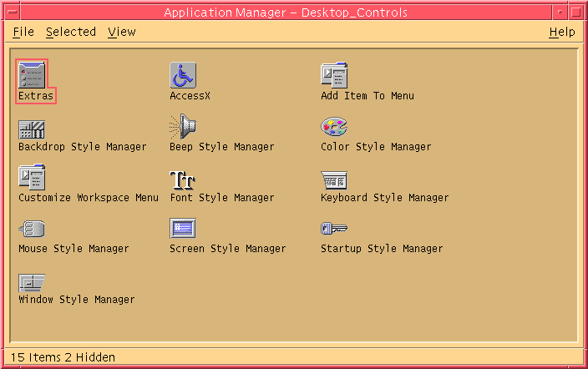The height and width of the screenshot is (369, 588).
Task: Open the Selected menu
Action: tap(71, 32)
